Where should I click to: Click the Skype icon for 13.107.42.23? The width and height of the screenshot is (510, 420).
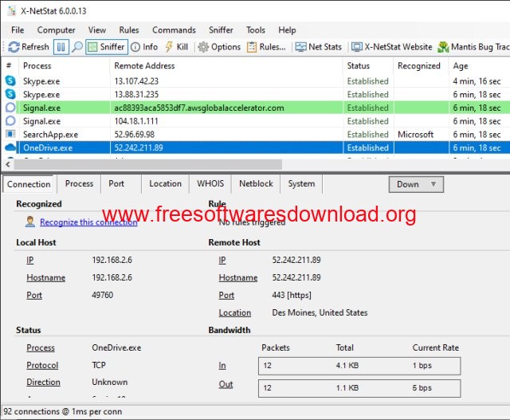click(x=10, y=80)
